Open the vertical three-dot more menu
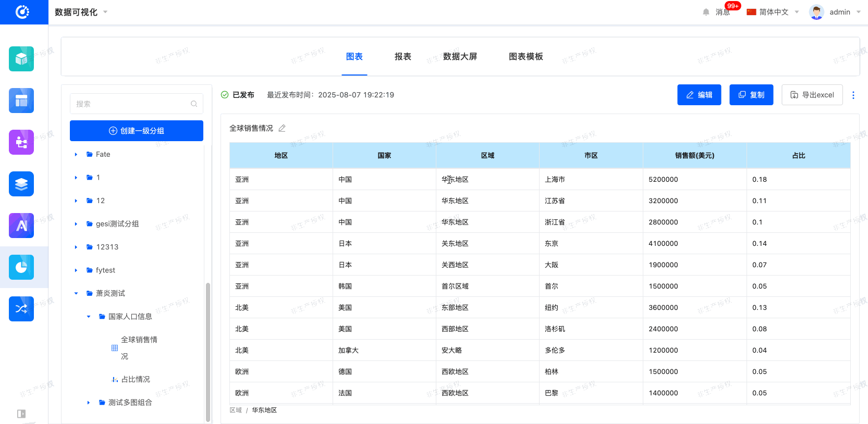This screenshot has width=868, height=424. (853, 95)
